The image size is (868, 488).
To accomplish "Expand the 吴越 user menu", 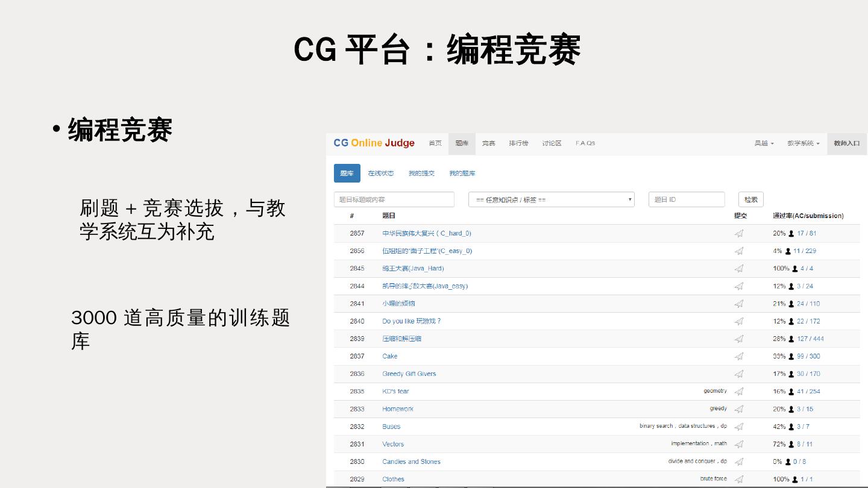I will click(x=764, y=143).
